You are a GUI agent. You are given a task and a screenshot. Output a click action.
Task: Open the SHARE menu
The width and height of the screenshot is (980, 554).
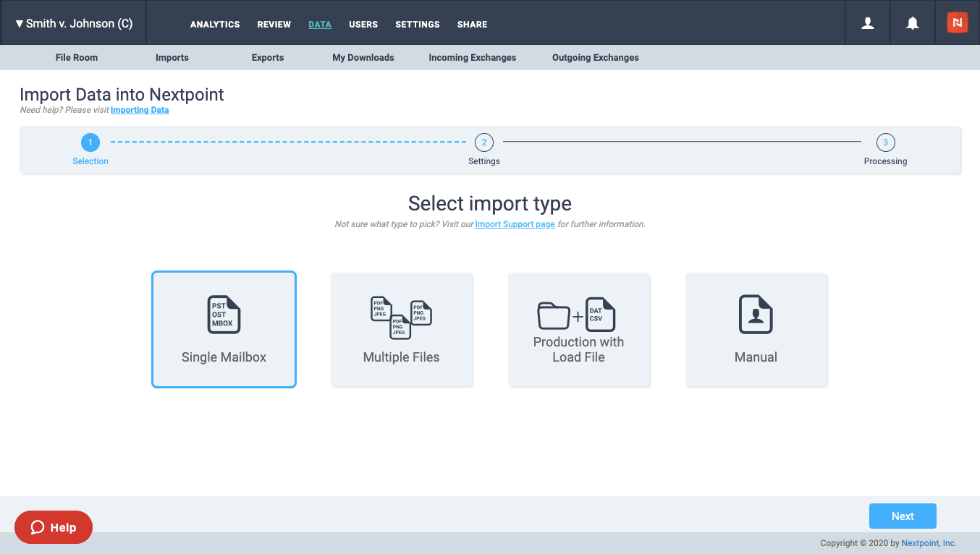click(473, 24)
